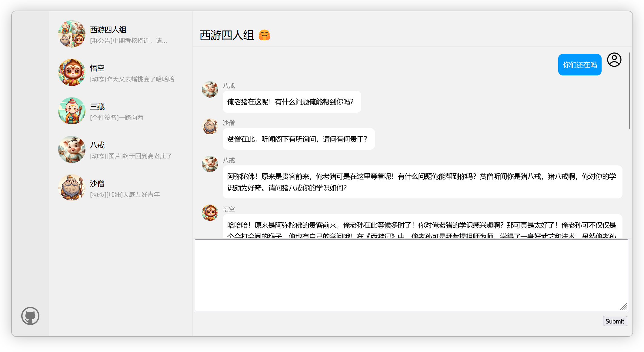This screenshot has width=644, height=352.
Task: Click 悟空's avatar beside his chat message
Action: click(210, 213)
